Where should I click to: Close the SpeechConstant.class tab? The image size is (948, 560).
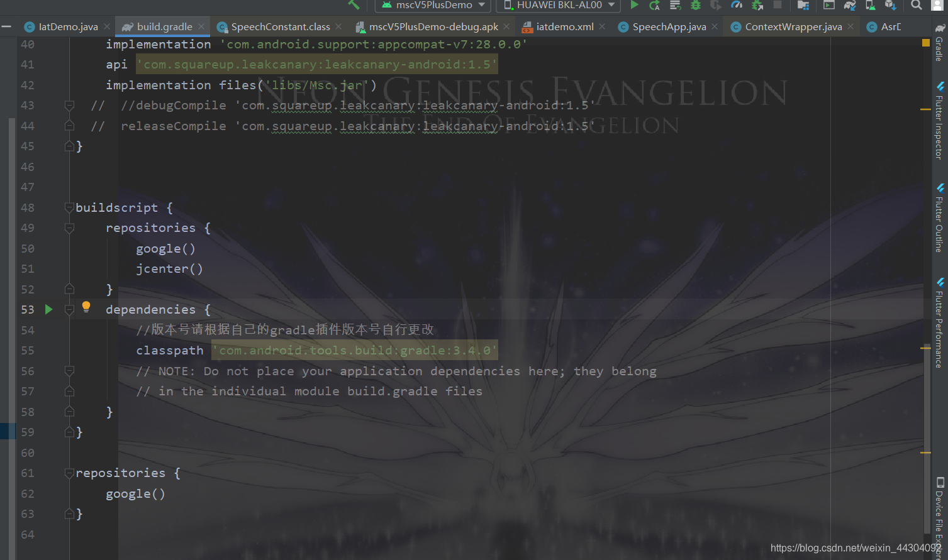338,26
